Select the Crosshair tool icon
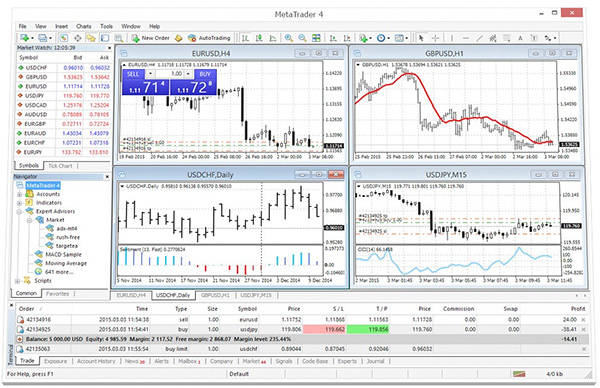This screenshot has width=600, height=388. coord(435,38)
